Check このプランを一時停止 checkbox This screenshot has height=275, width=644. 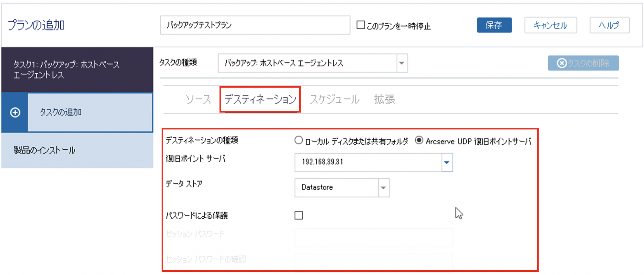(361, 25)
